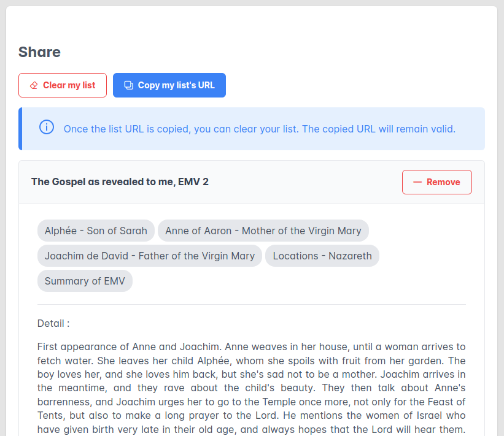
Task: Click the info circle icon in the banner
Action: tap(47, 128)
